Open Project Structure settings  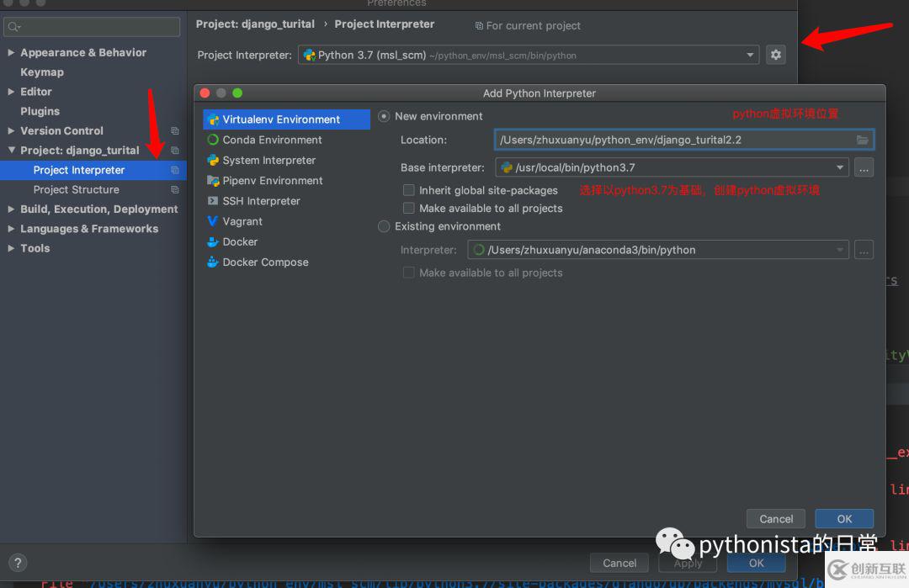pyautogui.click(x=76, y=189)
